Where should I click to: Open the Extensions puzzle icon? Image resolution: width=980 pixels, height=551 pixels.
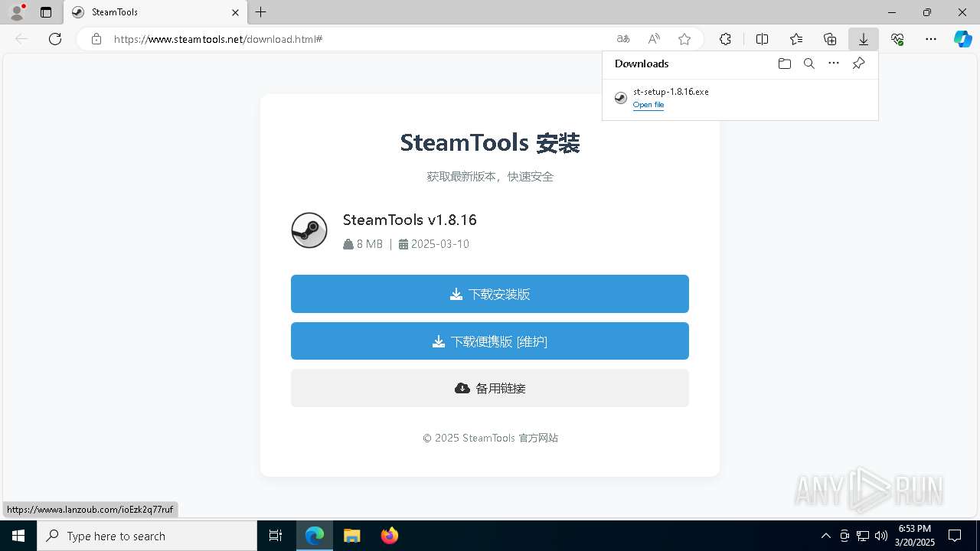[725, 39]
